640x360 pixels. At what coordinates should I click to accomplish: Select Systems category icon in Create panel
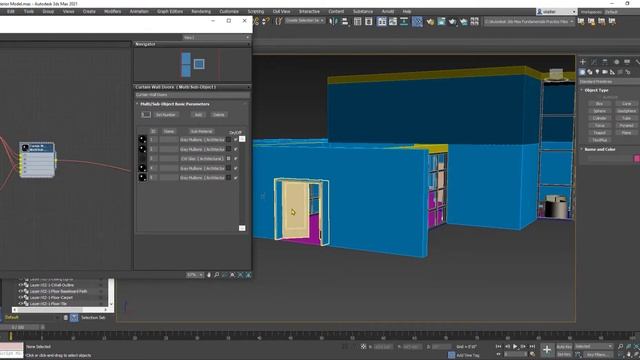coord(627,72)
